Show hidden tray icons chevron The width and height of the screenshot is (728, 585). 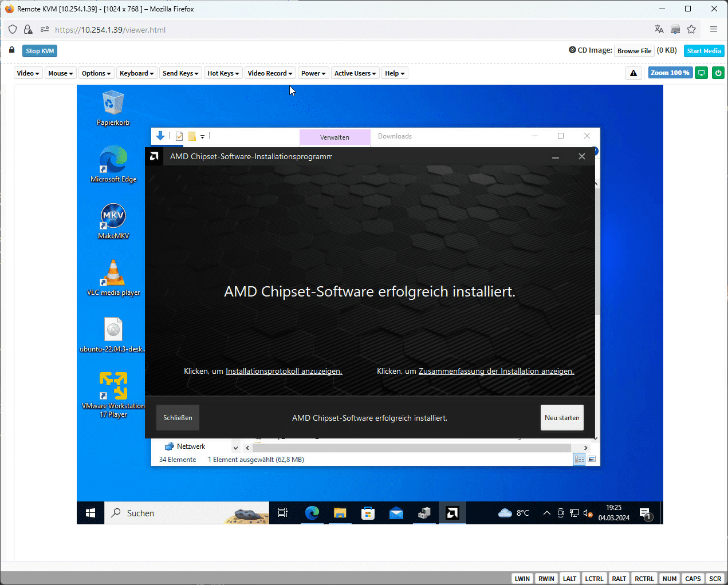coord(546,513)
